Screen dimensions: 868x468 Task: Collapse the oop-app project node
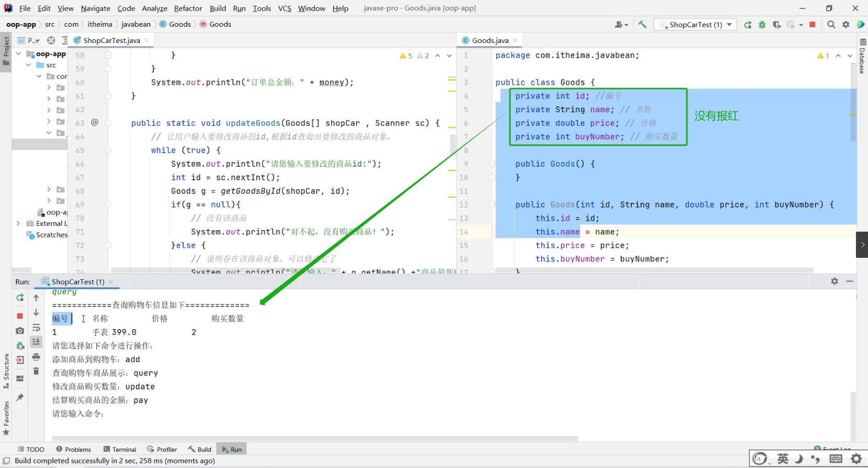click(18, 53)
